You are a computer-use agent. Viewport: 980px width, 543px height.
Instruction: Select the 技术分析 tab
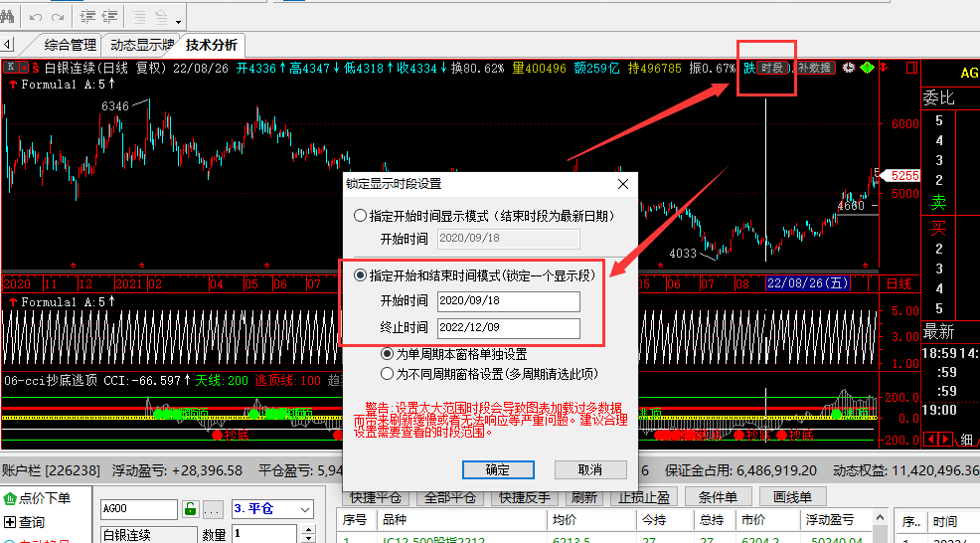(212, 45)
